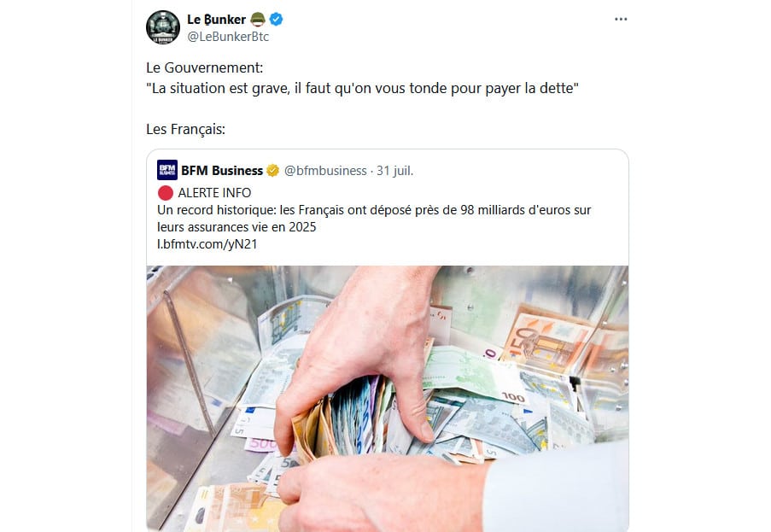Click the Le Bunker display name

click(x=216, y=19)
